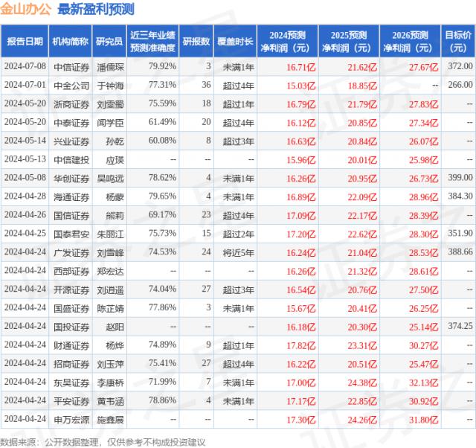
Task: Click 2024 profit value 15.67亿
Action: 301,309
